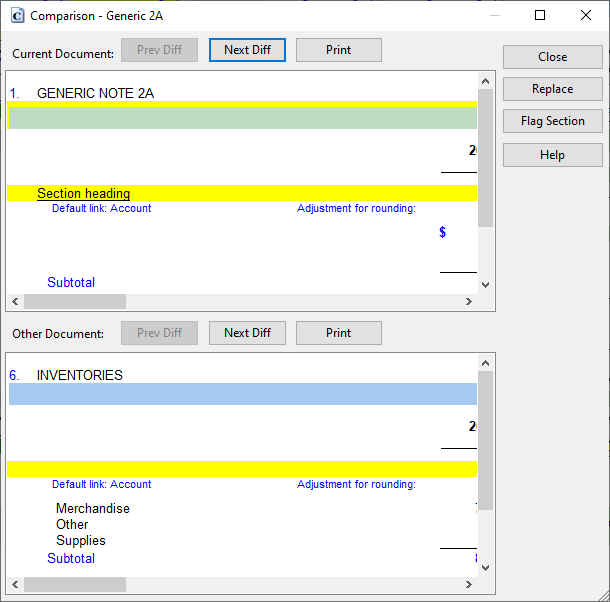This screenshot has width=610, height=602.
Task: Click the GENERIC NOTE 2A heading text
Action: pos(95,93)
